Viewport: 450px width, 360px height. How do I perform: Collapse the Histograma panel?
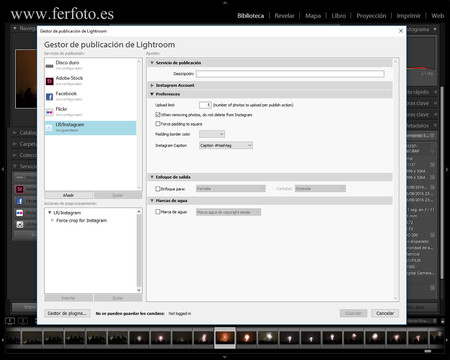[435, 29]
